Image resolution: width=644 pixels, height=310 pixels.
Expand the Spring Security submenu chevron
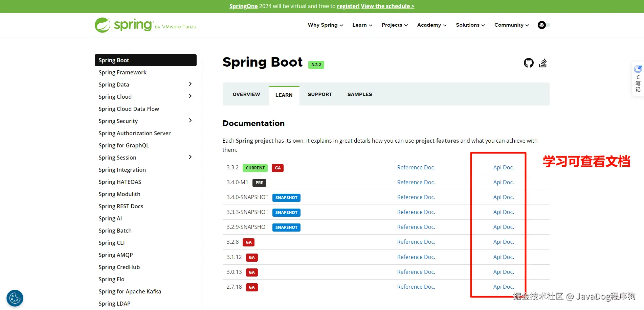tap(190, 120)
